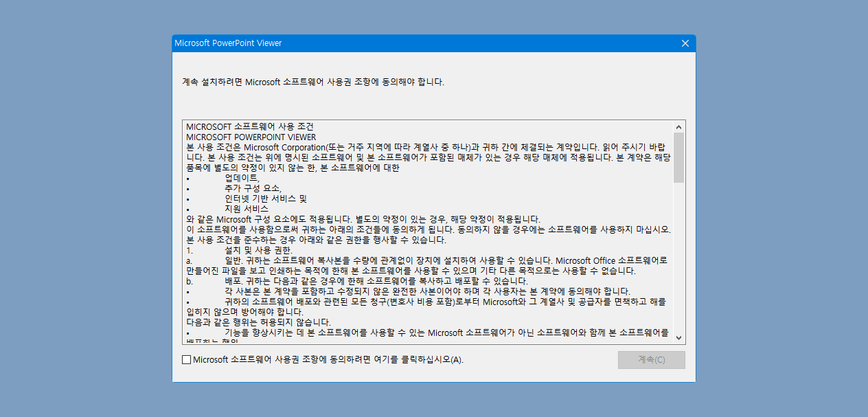
Task: Click the '추가 구성 요소,' bullet line
Action: point(234,188)
